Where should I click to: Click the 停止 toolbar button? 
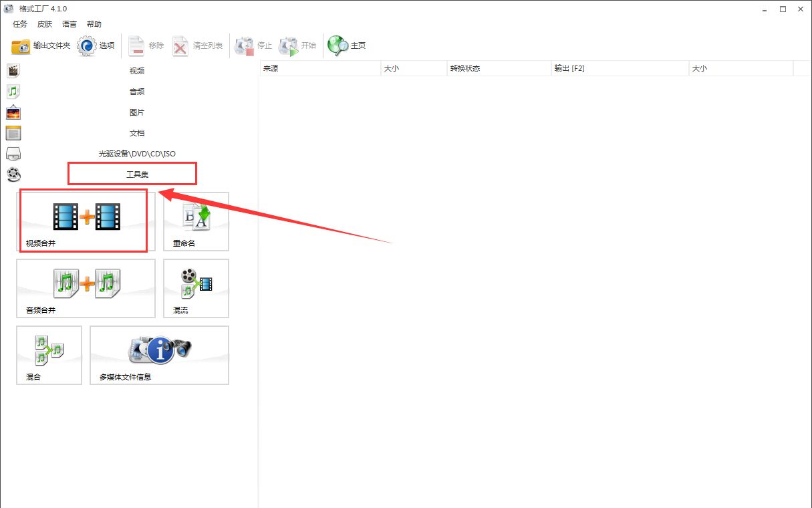(253, 46)
